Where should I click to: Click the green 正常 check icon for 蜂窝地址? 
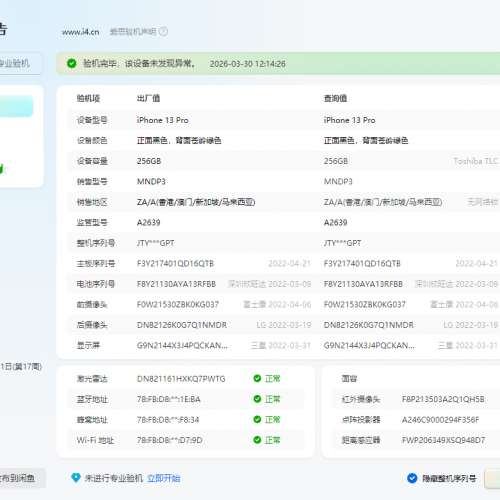point(257,420)
